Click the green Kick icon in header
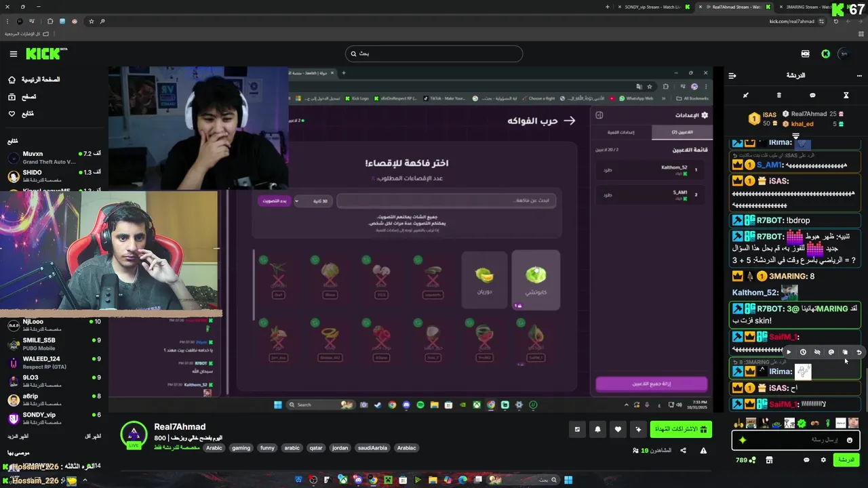Image resolution: width=868 pixels, height=488 pixels. coord(825,54)
